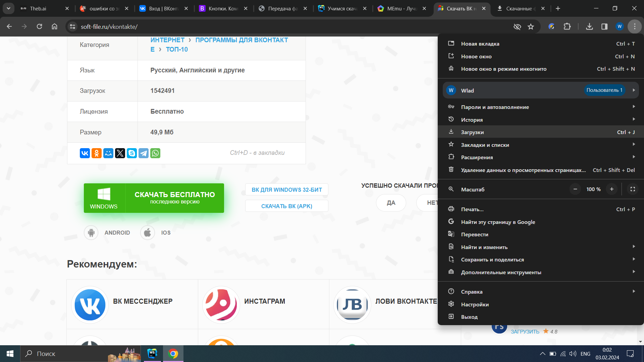Viewport: 644px width, 362px height.
Task: Click СКАЧАТЬ БЕСПЛАТНО Windows download button
Action: [x=154, y=198]
